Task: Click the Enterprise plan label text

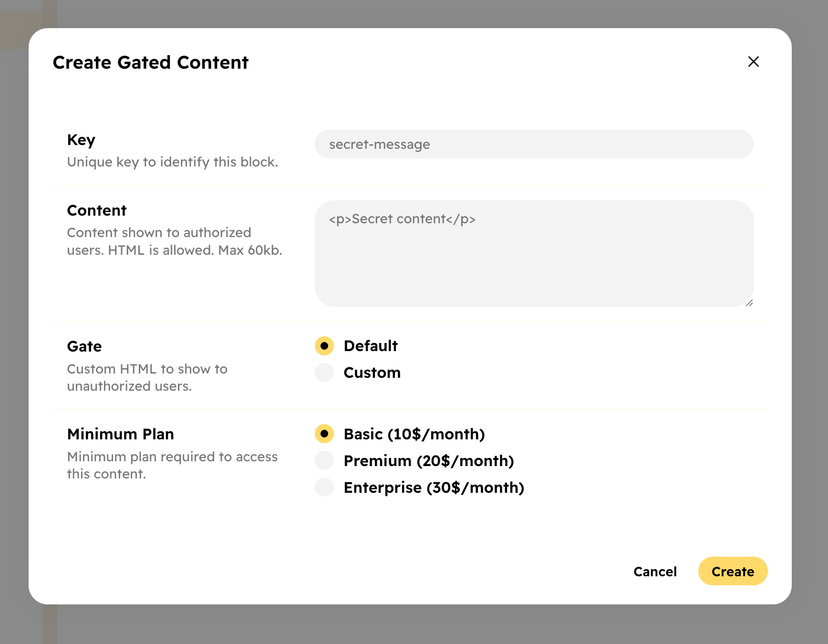Action: 434,487
